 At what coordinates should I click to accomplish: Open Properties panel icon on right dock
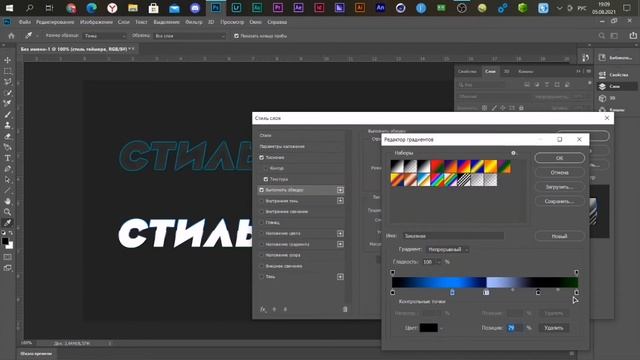(x=602, y=75)
